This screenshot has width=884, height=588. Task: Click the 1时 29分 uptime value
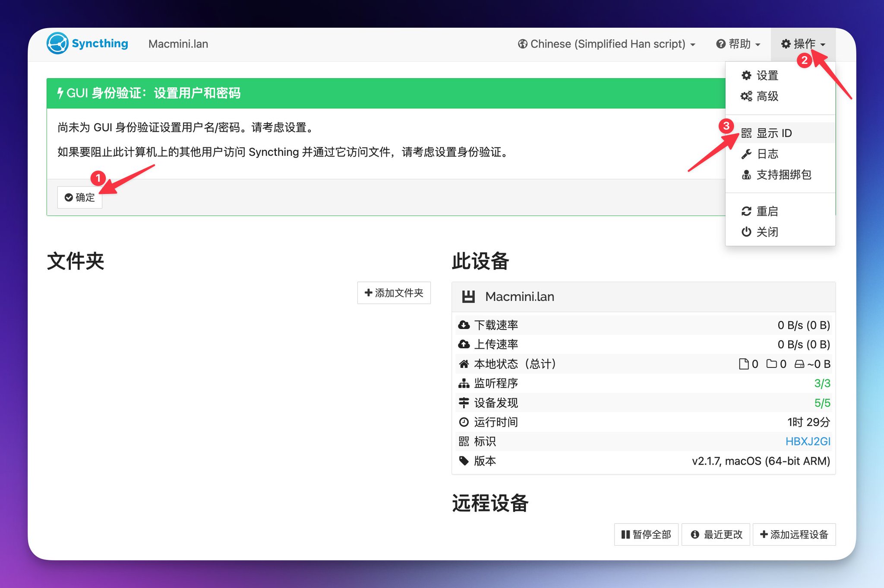click(x=808, y=422)
